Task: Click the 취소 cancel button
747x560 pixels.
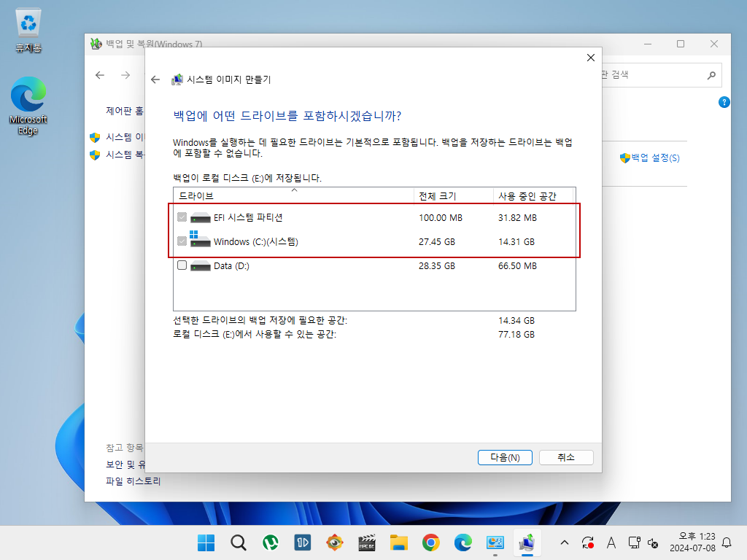Action: (x=566, y=457)
